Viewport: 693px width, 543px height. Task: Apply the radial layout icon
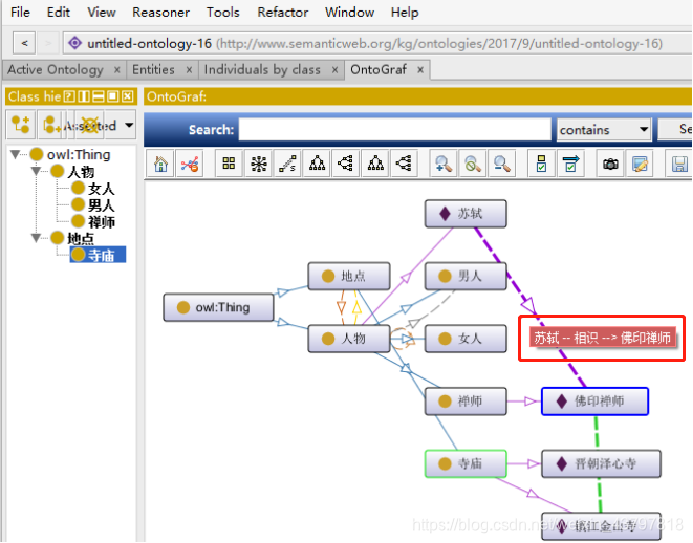pos(259,164)
